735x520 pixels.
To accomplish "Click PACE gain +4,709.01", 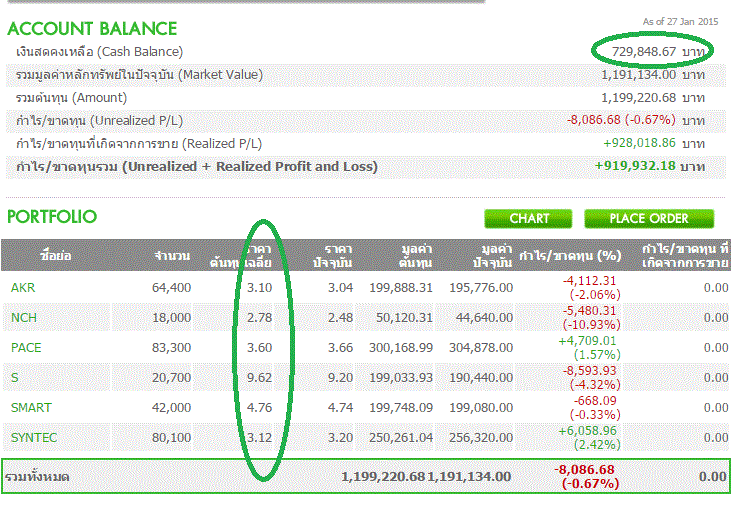I will [587, 340].
